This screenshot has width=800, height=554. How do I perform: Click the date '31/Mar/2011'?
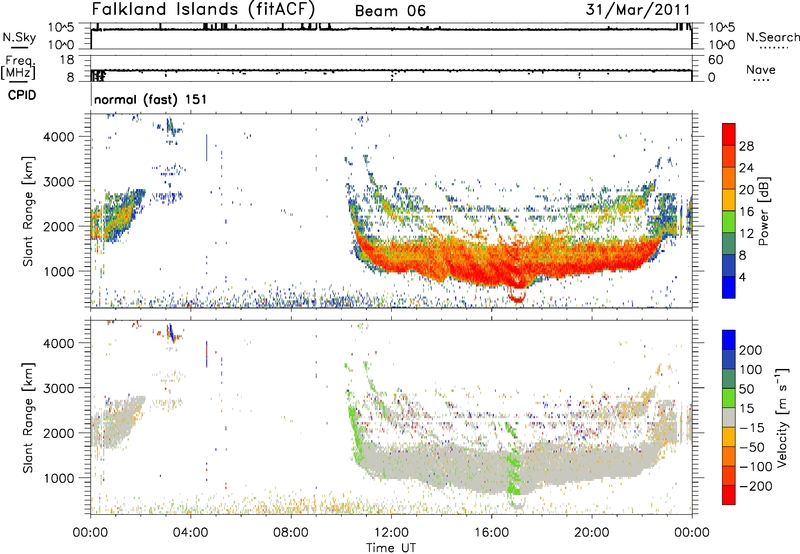coord(638,9)
